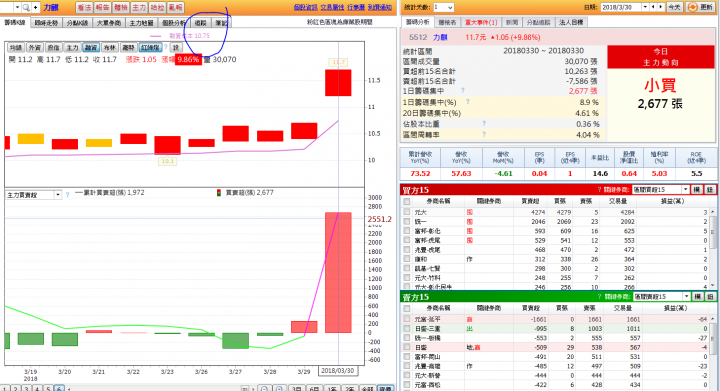Viewport: 720px width, 391px height.
Task: Open 關鍵券商 dropdown in 買方15 header
Action: 661,190
